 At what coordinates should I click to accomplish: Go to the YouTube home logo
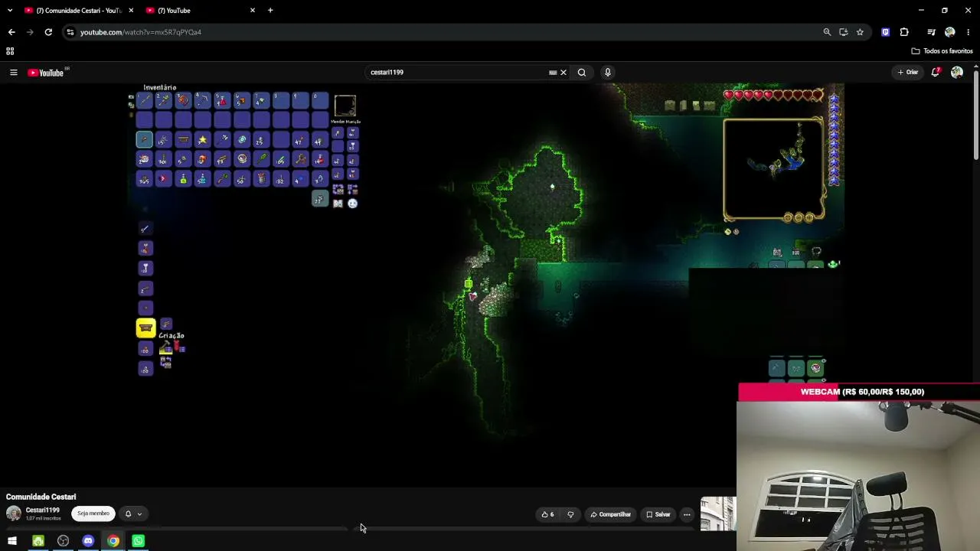(x=46, y=73)
